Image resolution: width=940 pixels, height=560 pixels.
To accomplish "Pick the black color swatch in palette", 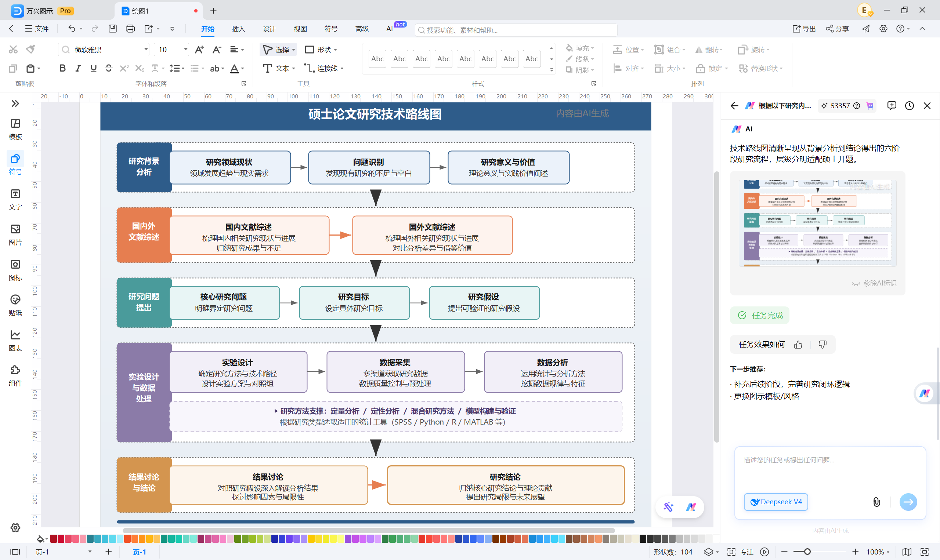I will click(643, 538).
